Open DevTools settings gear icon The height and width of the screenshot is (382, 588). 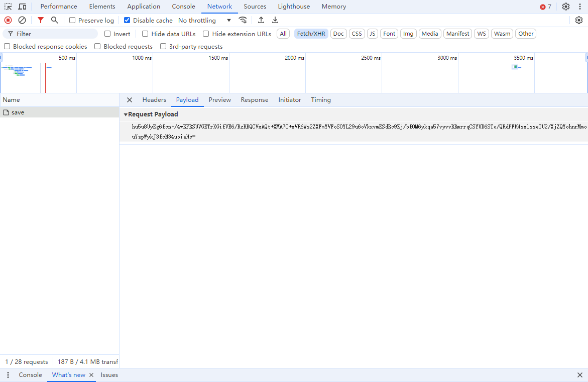[x=566, y=7]
